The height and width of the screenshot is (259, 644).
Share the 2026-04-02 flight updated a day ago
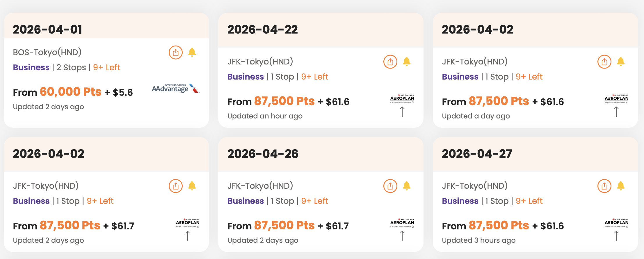click(604, 62)
